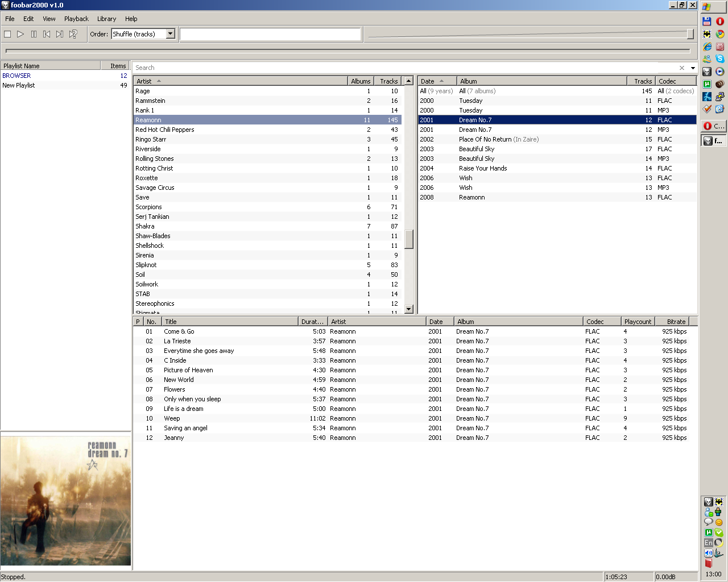This screenshot has width=728, height=582.
Task: Select album Place Of No Return (In Zaire)
Action: click(x=557, y=139)
